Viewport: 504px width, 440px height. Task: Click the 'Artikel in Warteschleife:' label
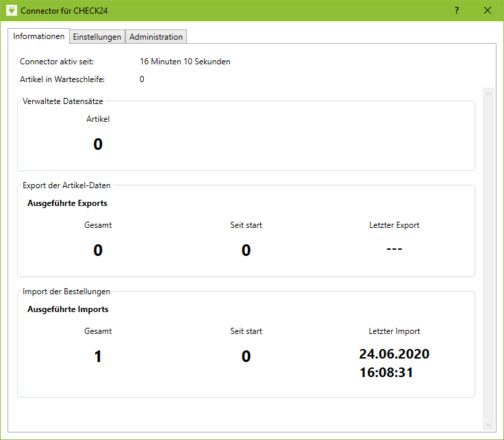(62, 79)
